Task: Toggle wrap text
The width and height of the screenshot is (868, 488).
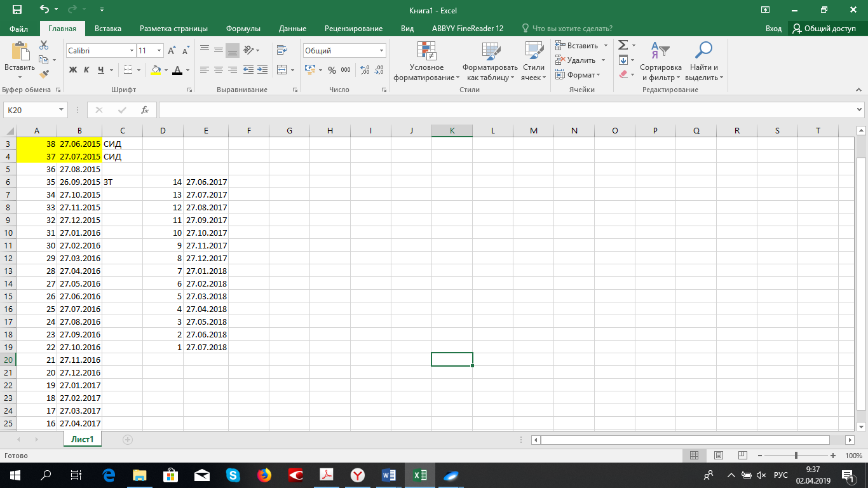Action: (281, 50)
